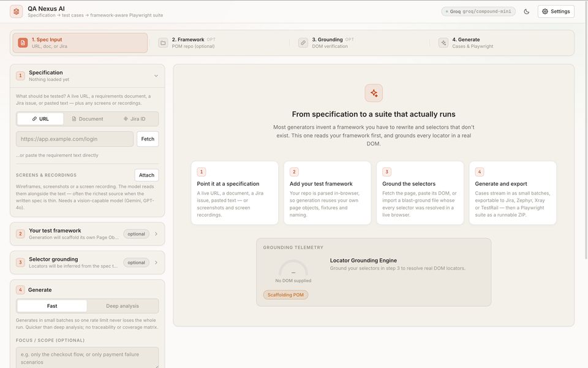This screenshot has width=588, height=368.
Task: Click the SCREENS & RECORDINGS label
Action: (46, 175)
